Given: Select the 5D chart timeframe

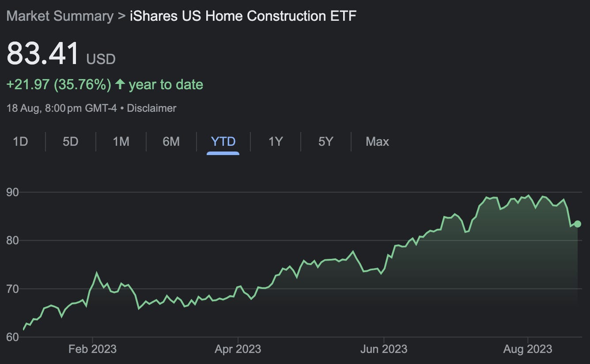Looking at the screenshot, I should point(70,141).
